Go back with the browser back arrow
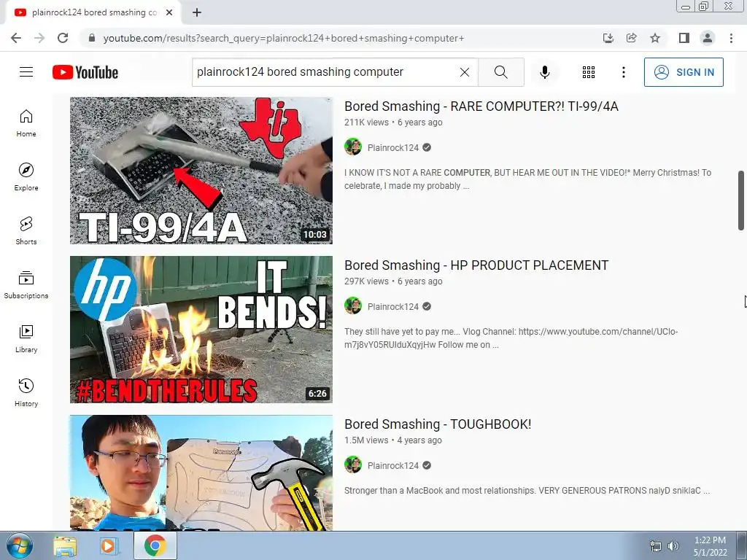The image size is (747, 560). [x=16, y=38]
